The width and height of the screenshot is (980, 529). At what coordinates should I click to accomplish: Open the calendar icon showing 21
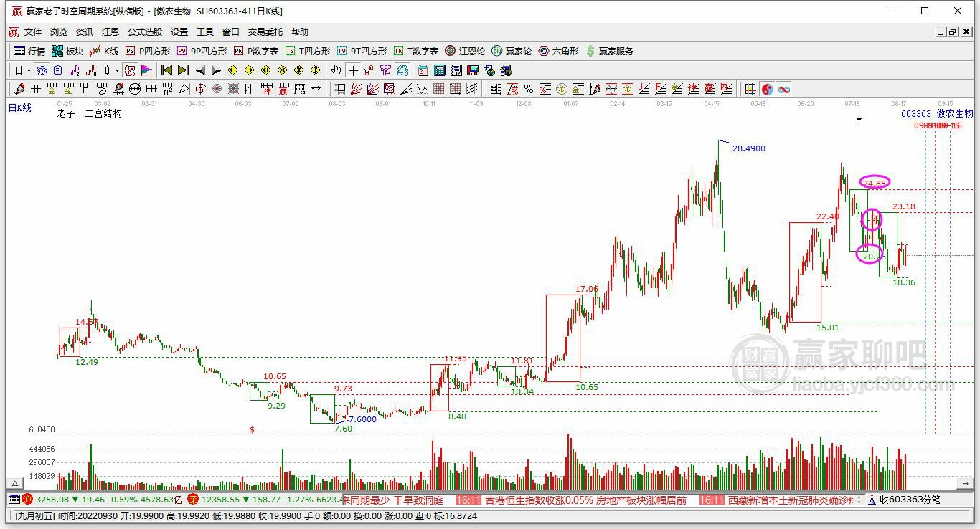423,70
